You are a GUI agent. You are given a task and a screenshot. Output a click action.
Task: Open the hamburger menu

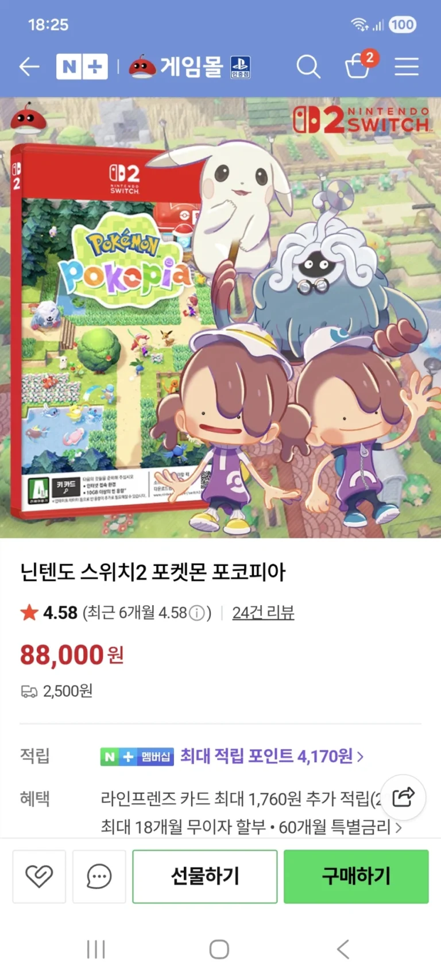(x=407, y=67)
